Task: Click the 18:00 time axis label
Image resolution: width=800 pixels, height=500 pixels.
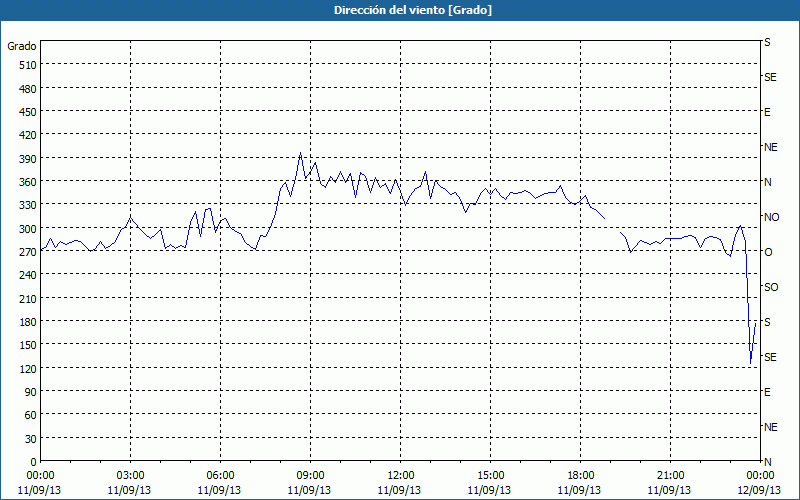Action: [x=581, y=476]
